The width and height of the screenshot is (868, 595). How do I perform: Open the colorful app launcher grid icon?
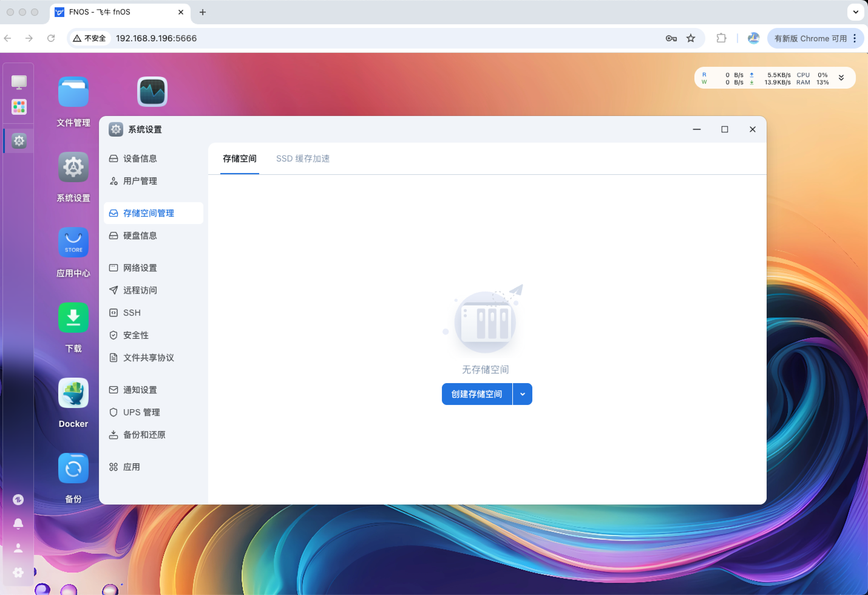[19, 107]
